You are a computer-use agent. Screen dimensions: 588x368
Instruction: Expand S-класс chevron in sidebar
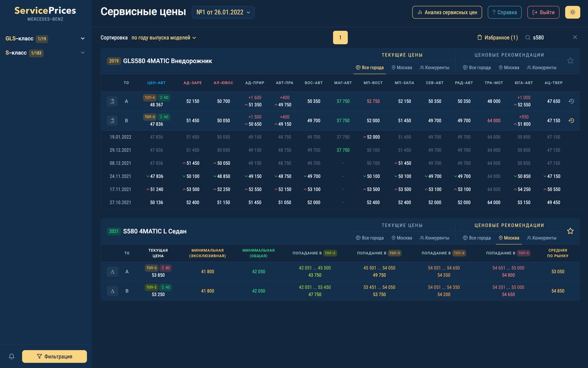pyautogui.click(x=82, y=53)
